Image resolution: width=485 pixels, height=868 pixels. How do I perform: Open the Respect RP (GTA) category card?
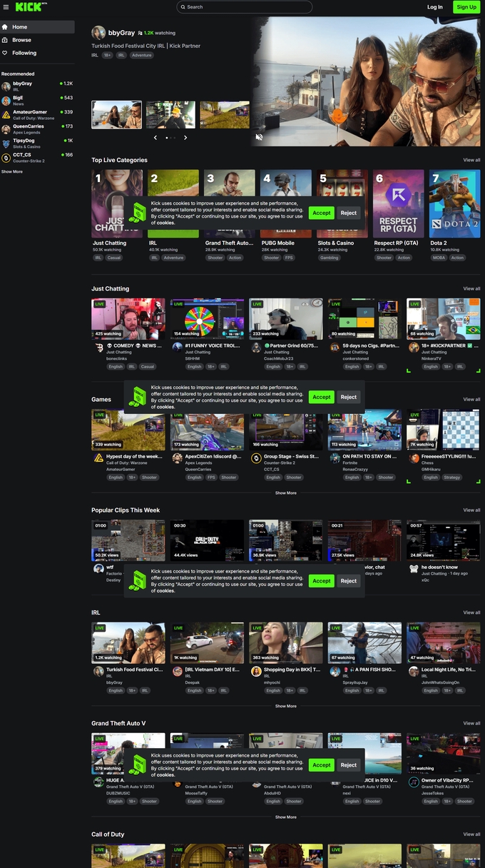(x=399, y=203)
